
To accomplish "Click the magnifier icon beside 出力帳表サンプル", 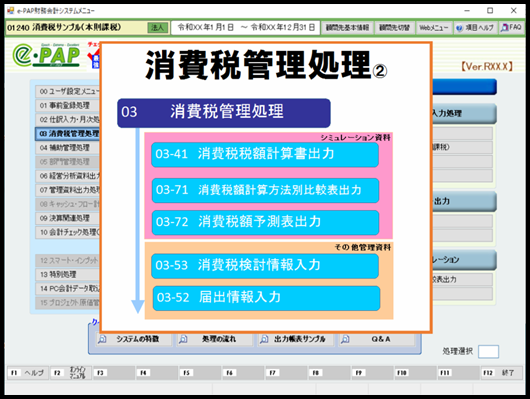I will point(264,339).
